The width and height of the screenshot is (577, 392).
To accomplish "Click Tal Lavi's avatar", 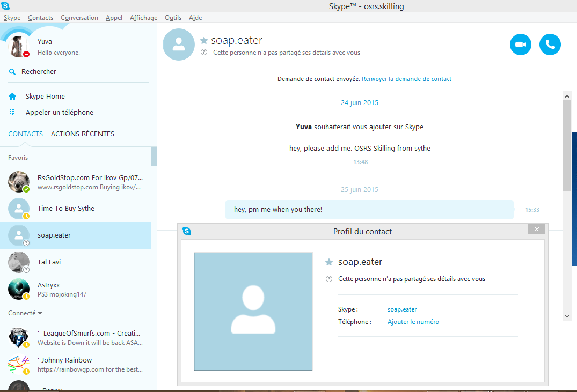I will 19,262.
